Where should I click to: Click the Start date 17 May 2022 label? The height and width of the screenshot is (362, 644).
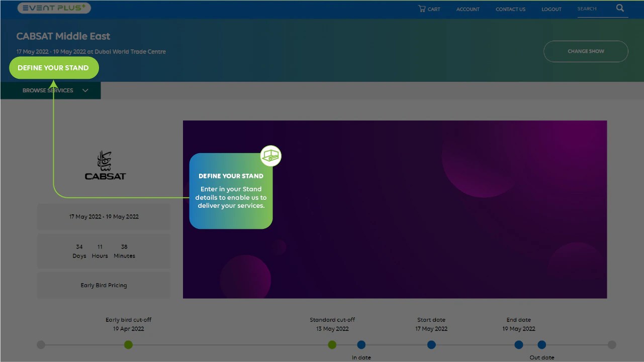pyautogui.click(x=431, y=324)
